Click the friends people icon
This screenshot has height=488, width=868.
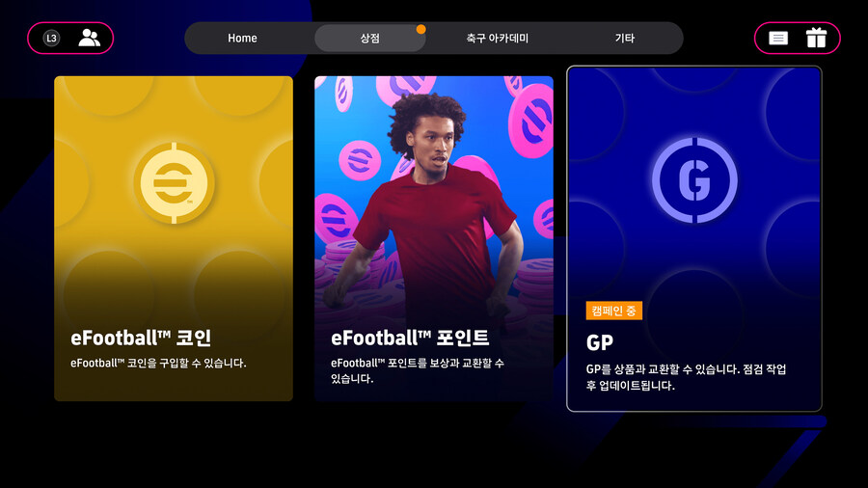coord(89,38)
